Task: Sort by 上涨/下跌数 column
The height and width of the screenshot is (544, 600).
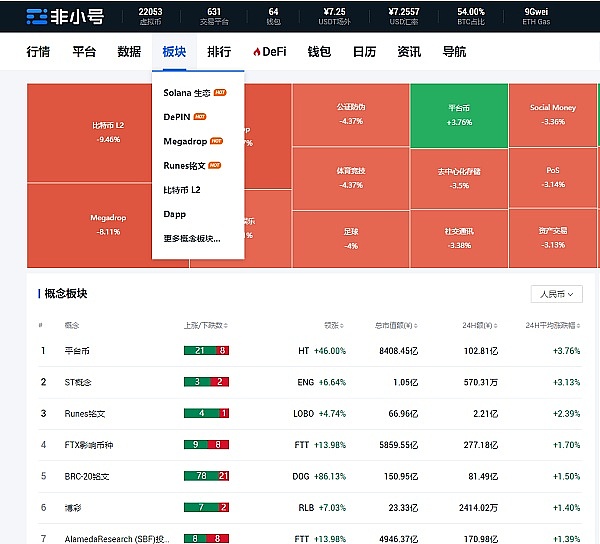Action: [x=206, y=325]
